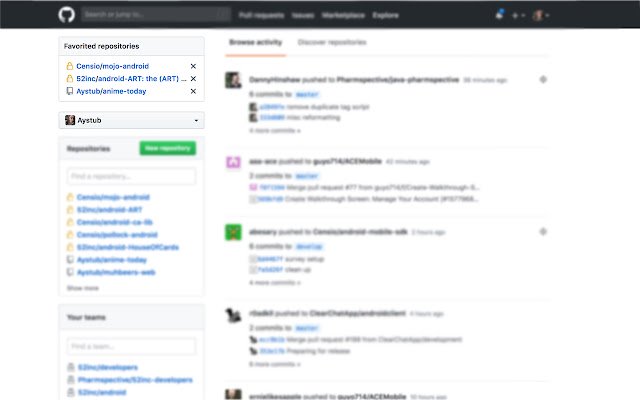Click lock icon next to Censio/android-ca-lib
Image resolution: width=640 pixels, height=400 pixels.
[x=70, y=222]
